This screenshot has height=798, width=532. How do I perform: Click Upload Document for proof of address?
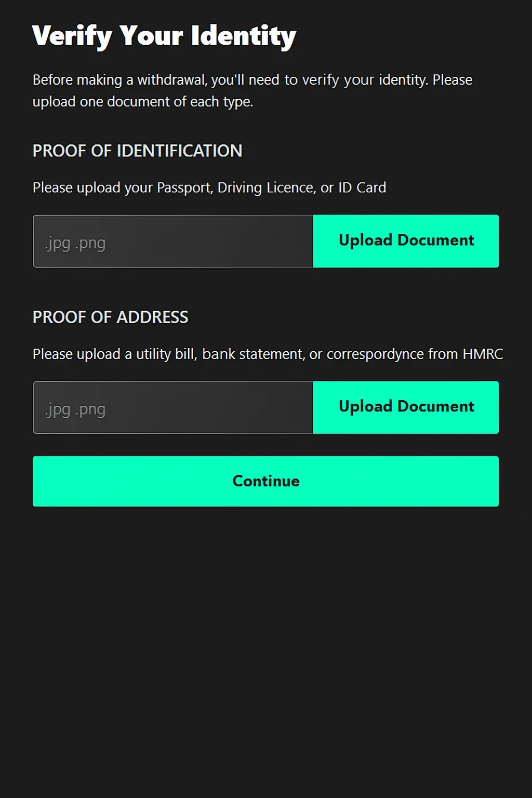tap(406, 407)
